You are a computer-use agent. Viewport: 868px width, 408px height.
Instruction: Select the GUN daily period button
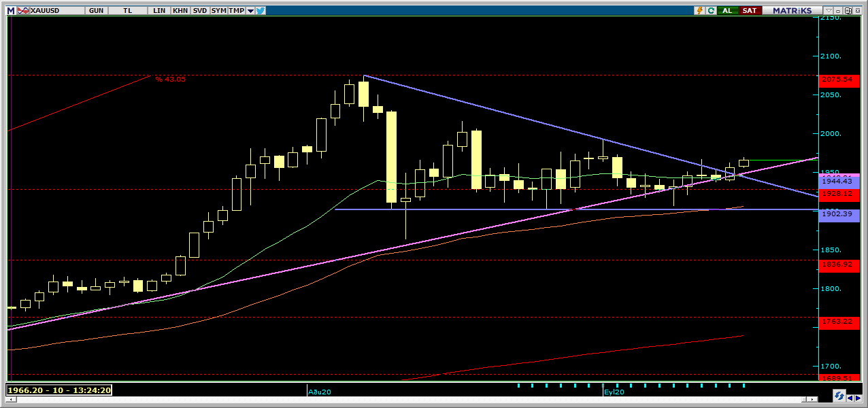(x=97, y=11)
